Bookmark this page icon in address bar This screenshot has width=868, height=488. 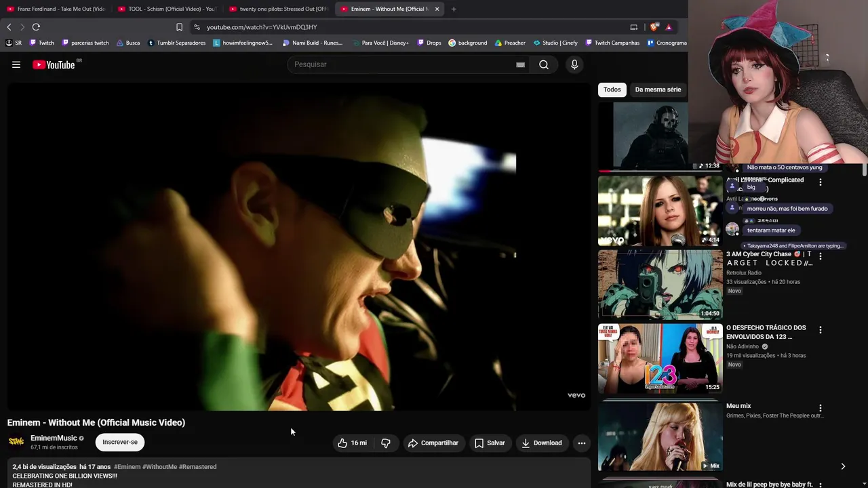(179, 27)
